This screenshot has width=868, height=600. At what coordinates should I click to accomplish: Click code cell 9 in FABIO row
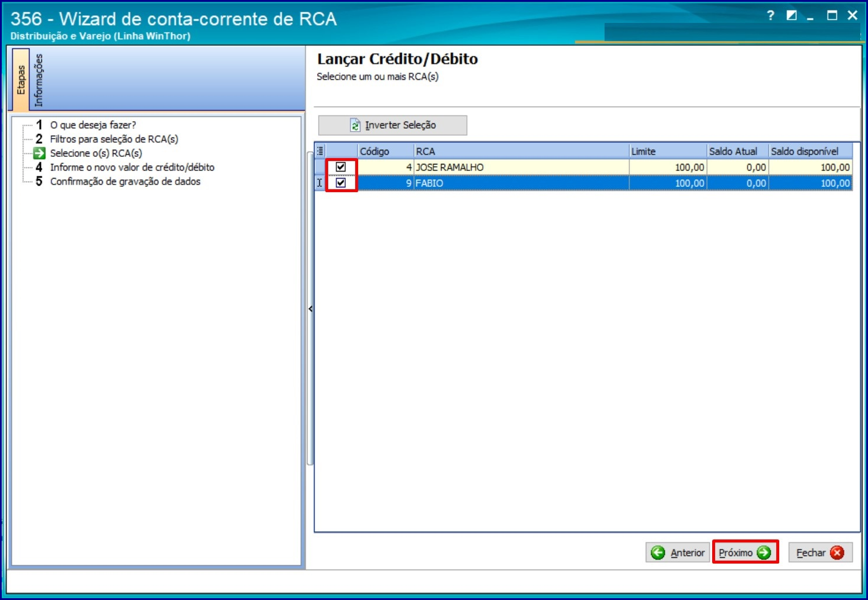386,183
